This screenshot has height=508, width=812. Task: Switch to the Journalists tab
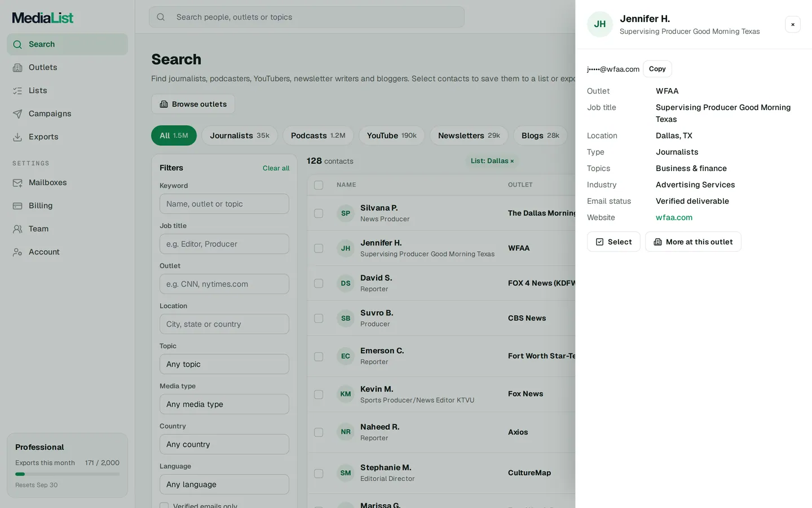coord(240,135)
